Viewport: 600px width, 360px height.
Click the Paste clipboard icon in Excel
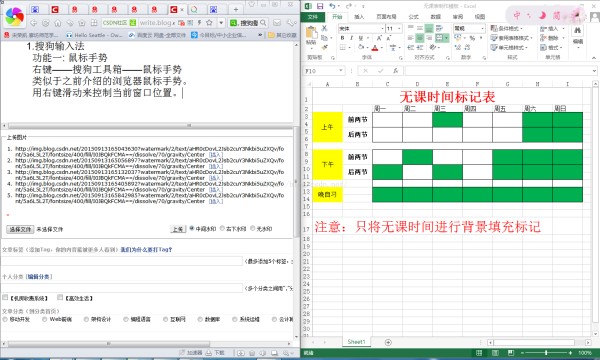(x=311, y=34)
